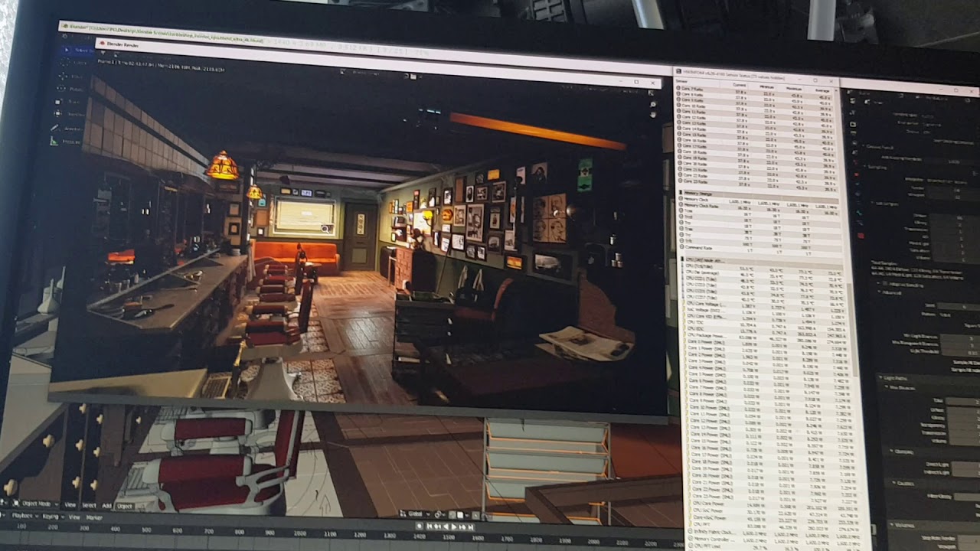
Task: Select the Measure tool in Blender toolbar
Action: [x=65, y=142]
